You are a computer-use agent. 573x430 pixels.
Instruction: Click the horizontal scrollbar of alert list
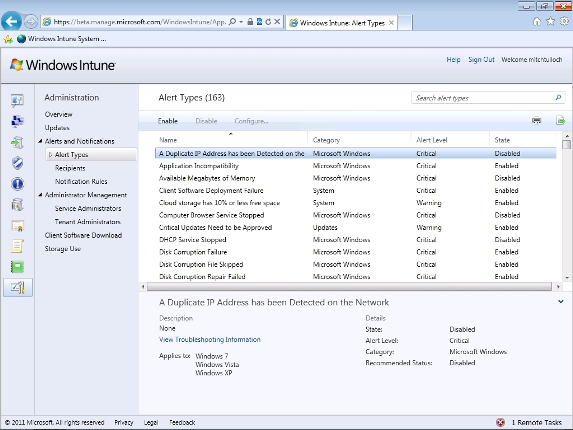[349, 287]
